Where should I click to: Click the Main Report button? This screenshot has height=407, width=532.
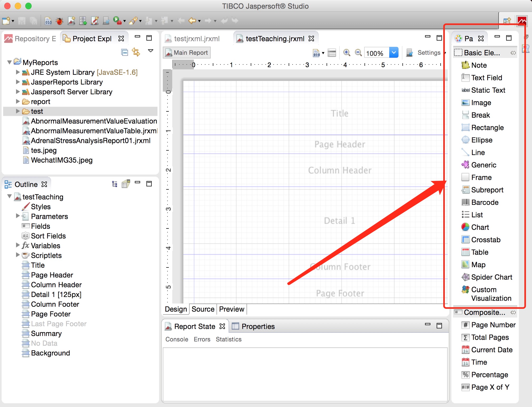tap(187, 53)
